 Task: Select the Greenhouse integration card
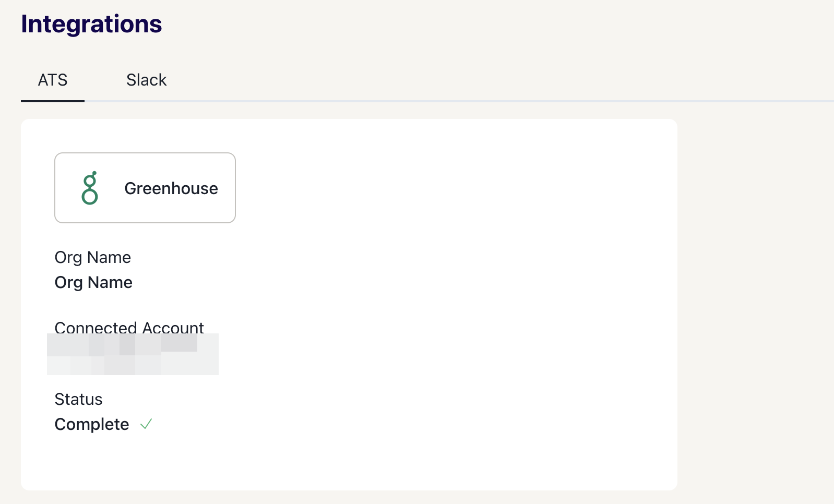[145, 188]
